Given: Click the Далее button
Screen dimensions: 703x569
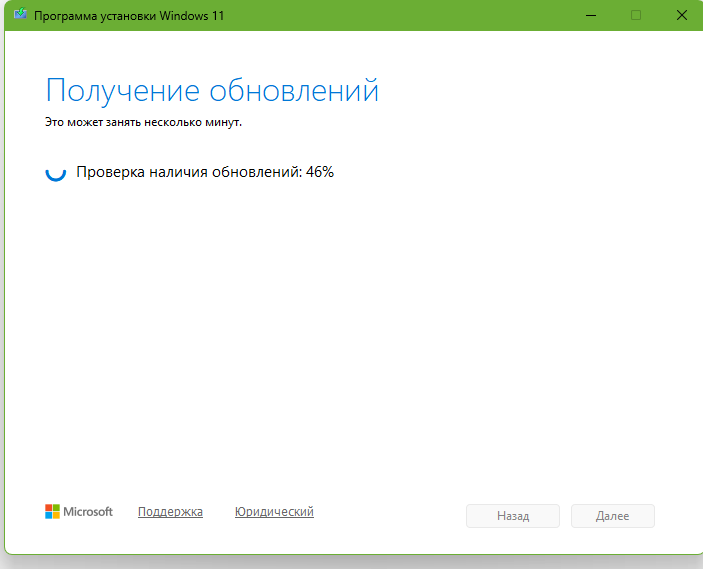Looking at the screenshot, I should (x=612, y=516).
